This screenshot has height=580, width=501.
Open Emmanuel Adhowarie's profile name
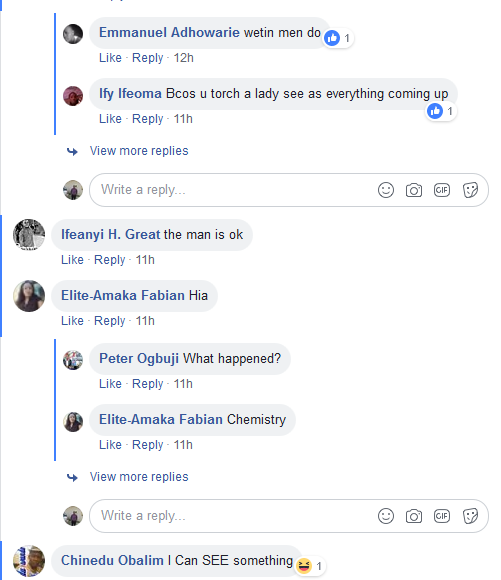[x=169, y=33]
